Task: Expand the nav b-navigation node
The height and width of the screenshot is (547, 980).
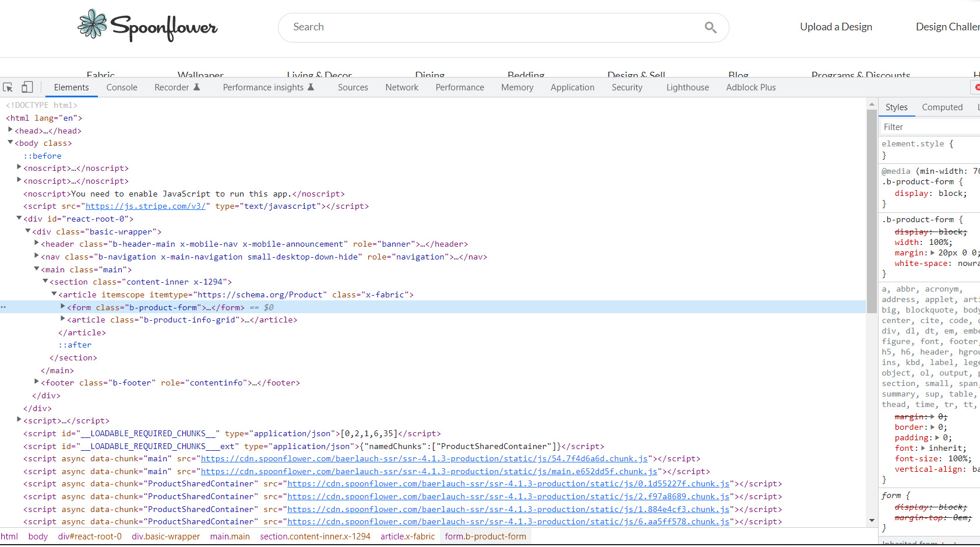Action: pyautogui.click(x=37, y=256)
